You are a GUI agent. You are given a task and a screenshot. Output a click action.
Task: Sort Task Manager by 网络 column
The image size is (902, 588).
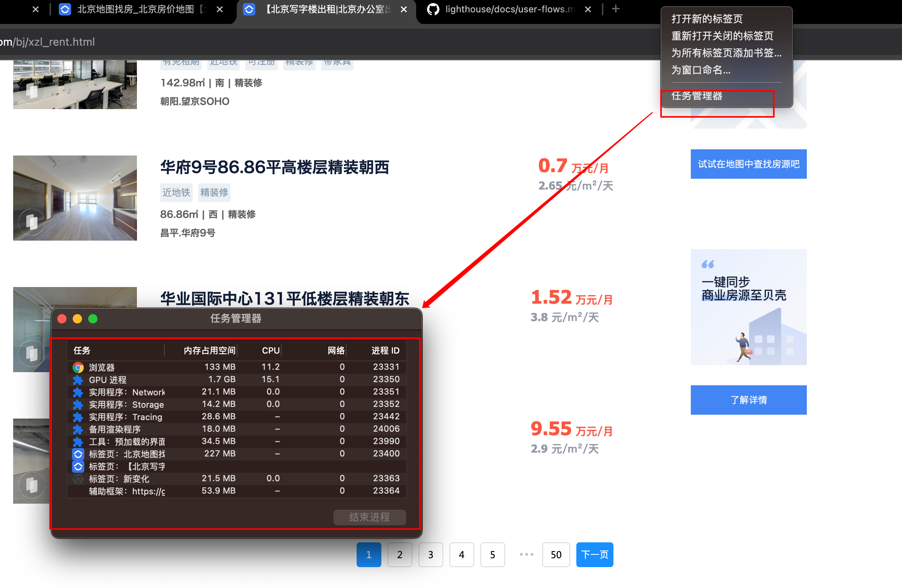pyautogui.click(x=314, y=350)
